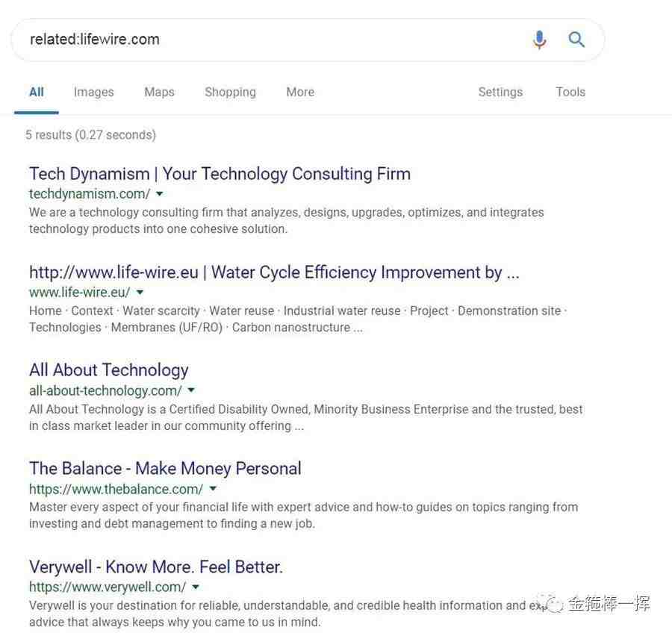The height and width of the screenshot is (633, 672).
Task: Open the More search menu
Action: (300, 92)
